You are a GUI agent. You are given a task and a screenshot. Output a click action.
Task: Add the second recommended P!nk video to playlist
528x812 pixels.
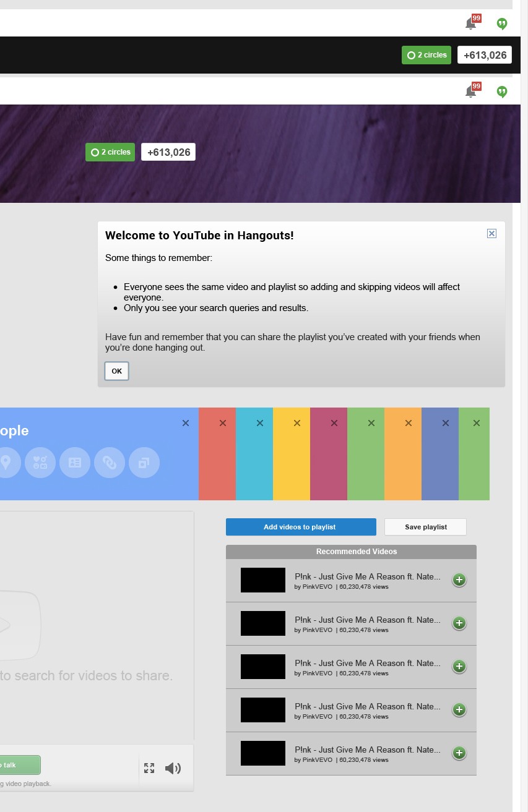[x=459, y=623]
